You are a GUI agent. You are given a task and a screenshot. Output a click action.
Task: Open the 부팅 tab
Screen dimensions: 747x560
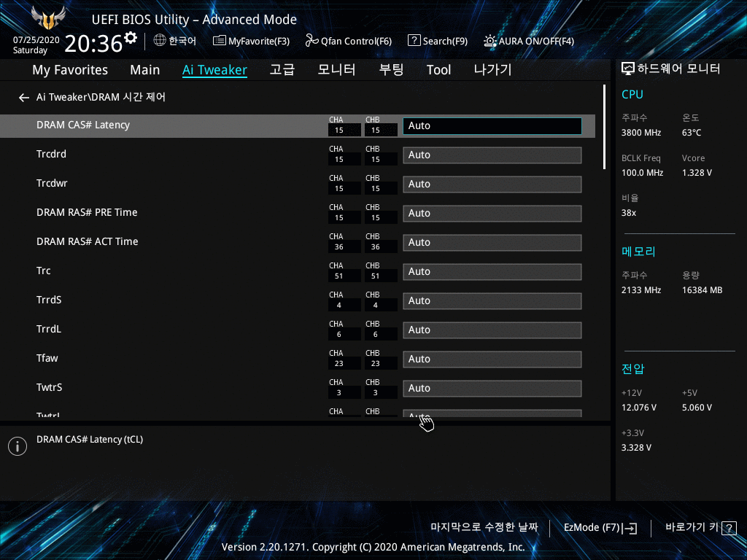click(x=391, y=69)
